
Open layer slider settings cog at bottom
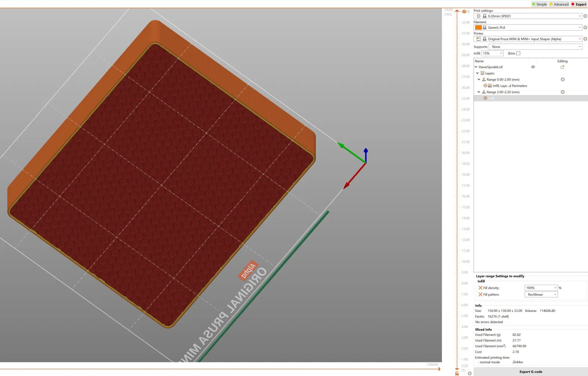click(469, 373)
